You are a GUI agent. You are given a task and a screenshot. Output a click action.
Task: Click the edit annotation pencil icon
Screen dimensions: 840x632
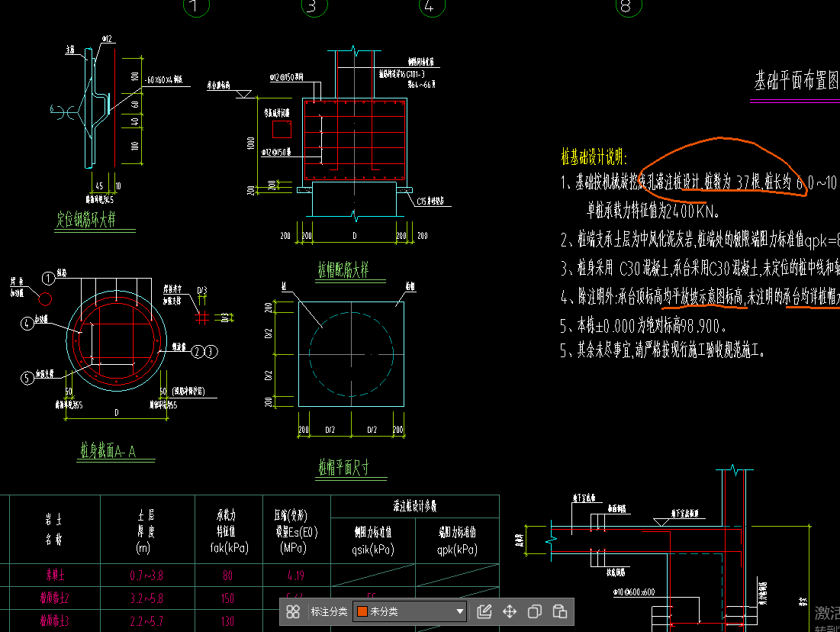pyautogui.click(x=484, y=611)
